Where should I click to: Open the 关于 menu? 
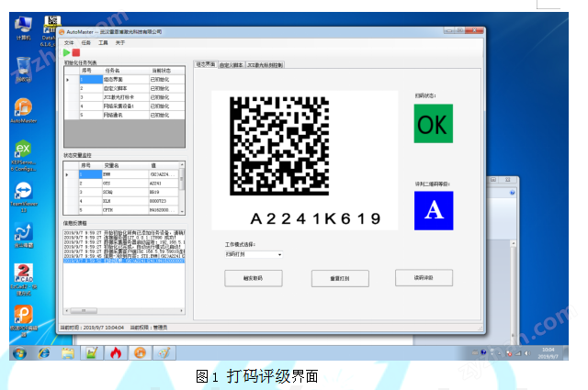click(x=120, y=43)
